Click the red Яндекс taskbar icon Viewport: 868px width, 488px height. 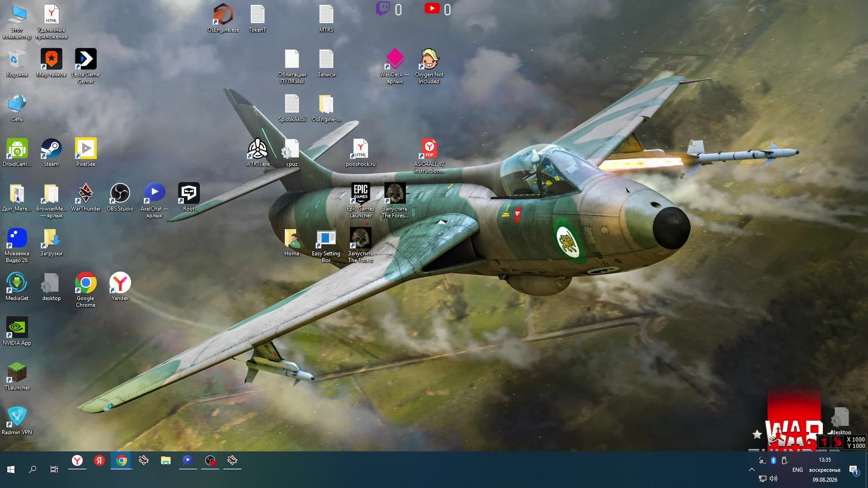[99, 461]
